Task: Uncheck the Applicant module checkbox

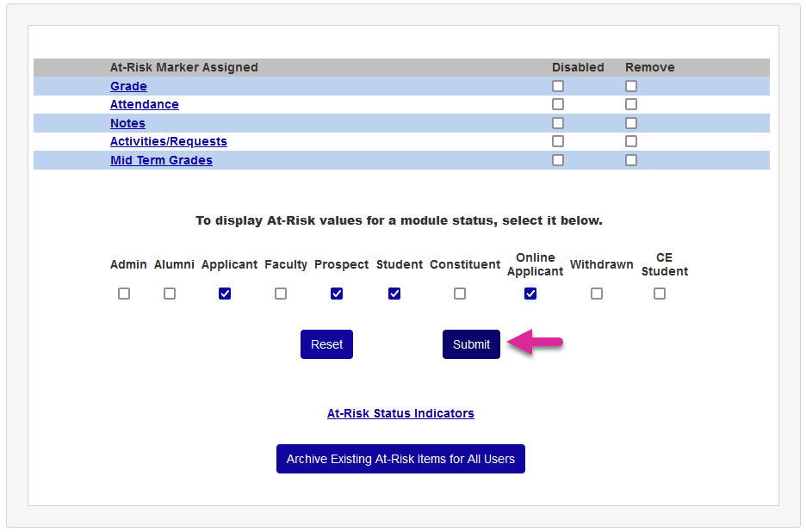Action: point(225,294)
